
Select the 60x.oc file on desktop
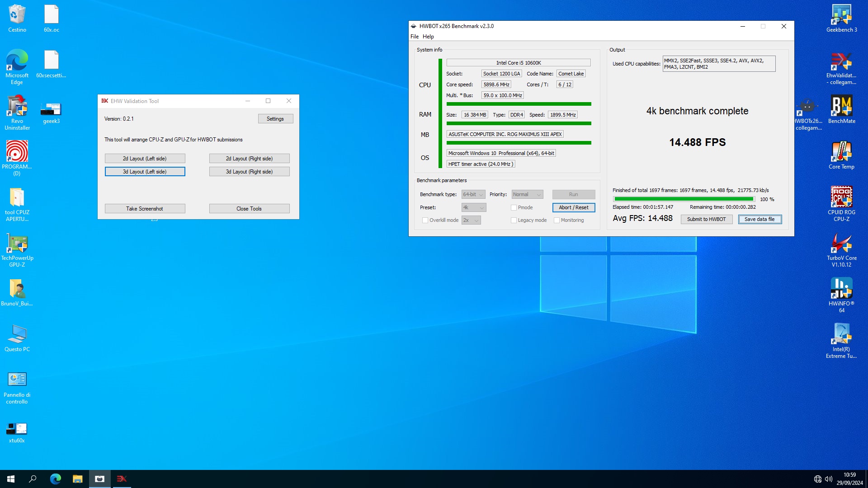point(52,18)
